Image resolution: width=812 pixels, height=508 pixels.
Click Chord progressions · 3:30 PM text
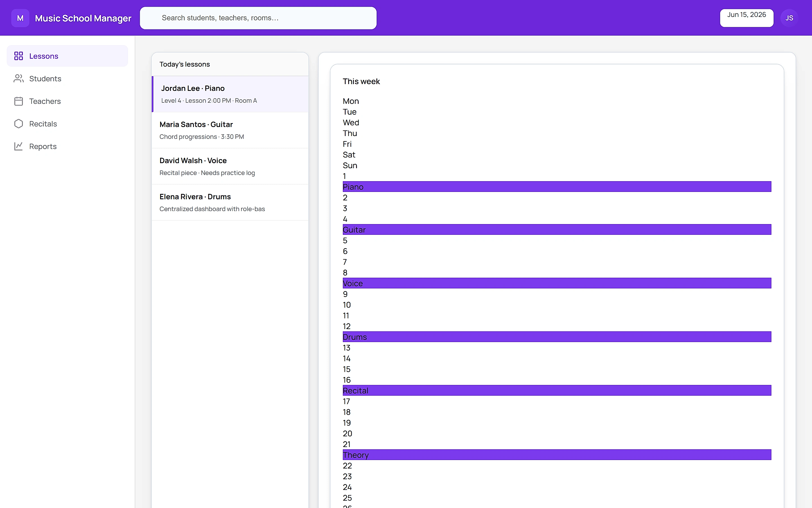tap(201, 137)
